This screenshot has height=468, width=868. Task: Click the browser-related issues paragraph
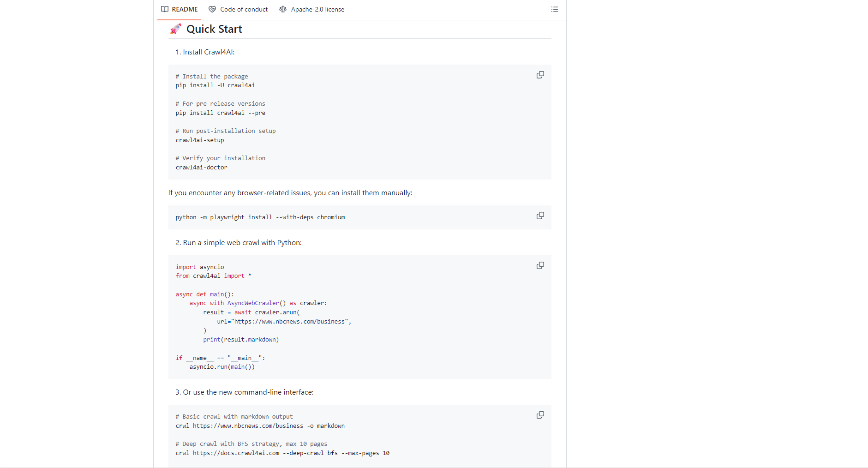[290, 193]
